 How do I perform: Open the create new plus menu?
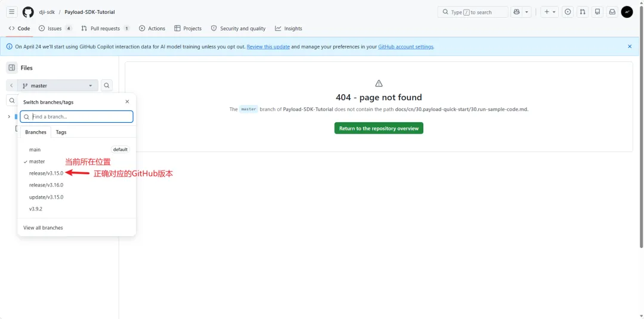pyautogui.click(x=550, y=12)
